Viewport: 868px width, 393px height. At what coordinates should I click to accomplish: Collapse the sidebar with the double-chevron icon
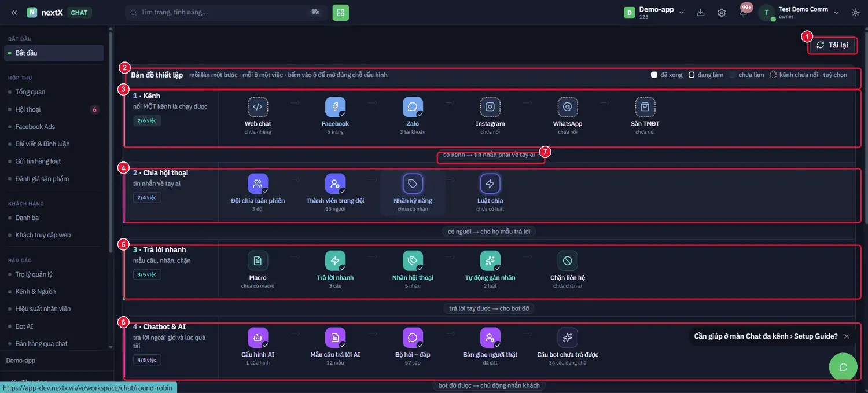(14, 13)
